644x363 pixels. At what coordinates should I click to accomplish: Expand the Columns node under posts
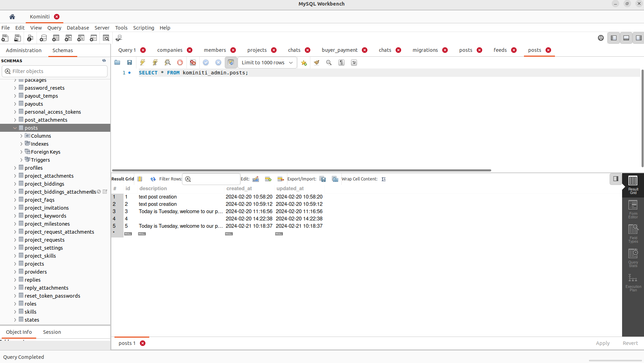click(x=21, y=136)
